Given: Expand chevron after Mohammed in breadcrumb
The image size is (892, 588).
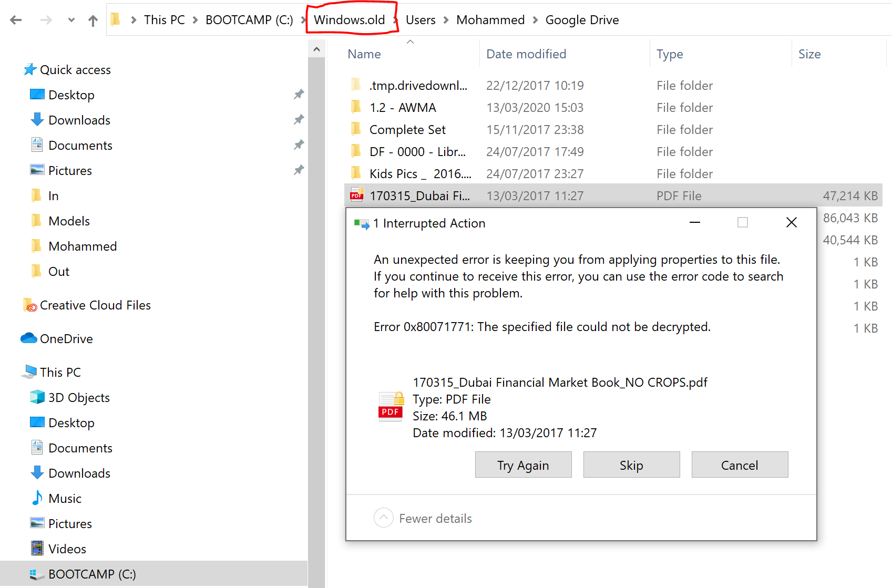Looking at the screenshot, I should [x=535, y=20].
